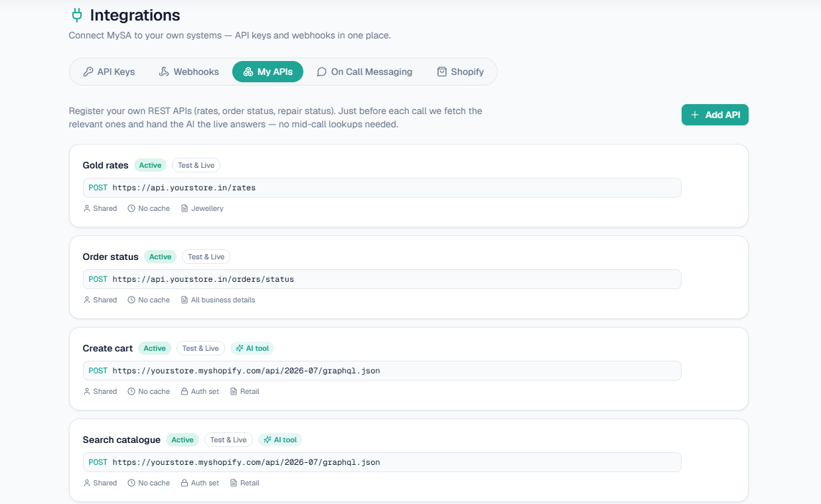Viewport: 821px width, 504px height.
Task: Click the Active badge on Order status
Action: [x=160, y=257]
